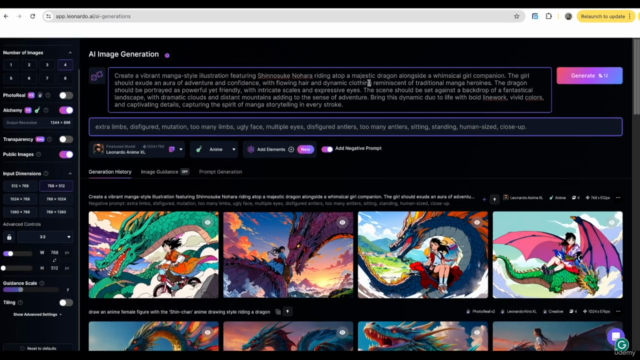Screen dimensions: 640x360
Task: Click the info icon next to PhotoReal
Action: pos(48,96)
